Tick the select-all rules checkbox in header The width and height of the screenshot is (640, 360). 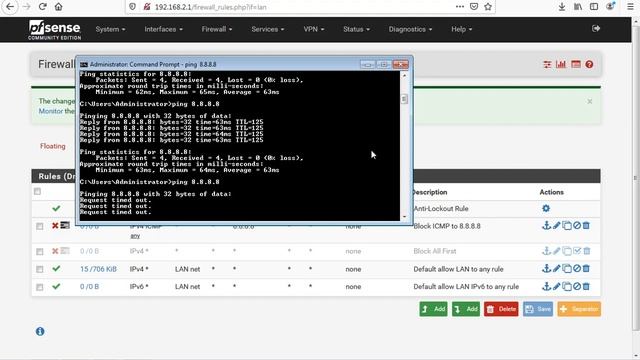pyautogui.click(x=38, y=191)
